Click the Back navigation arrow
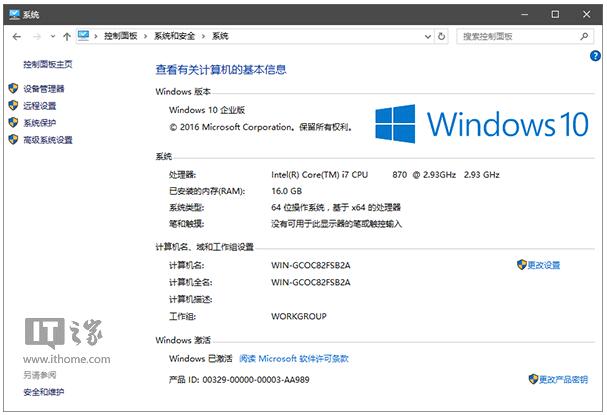Image resolution: width=607 pixels, height=415 pixels. [17, 36]
